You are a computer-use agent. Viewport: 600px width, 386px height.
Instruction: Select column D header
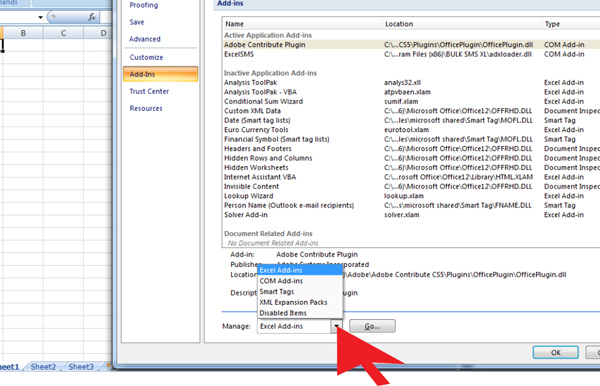tap(99, 33)
